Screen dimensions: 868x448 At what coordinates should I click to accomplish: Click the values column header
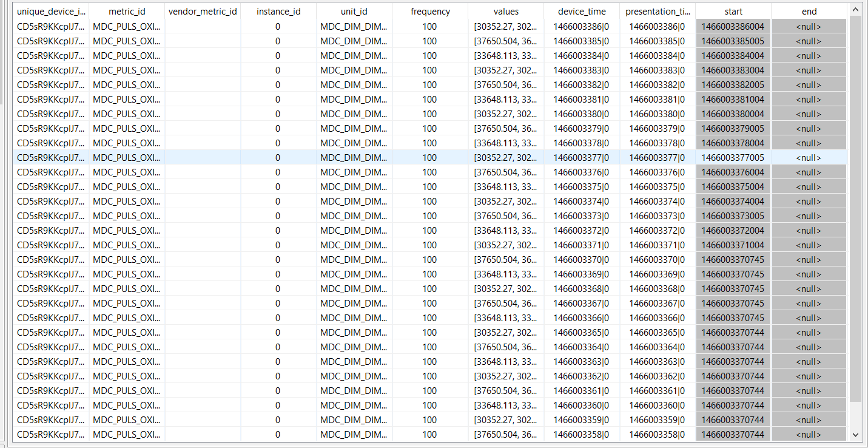click(x=506, y=12)
